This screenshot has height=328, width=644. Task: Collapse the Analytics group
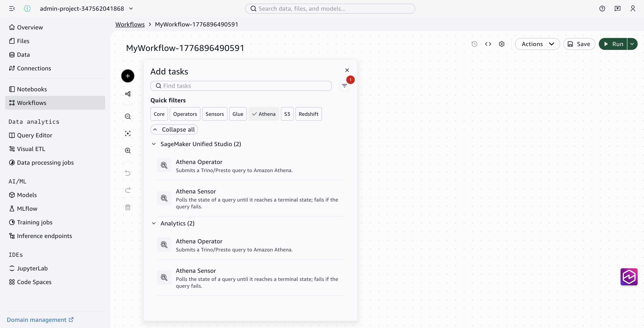[154, 223]
